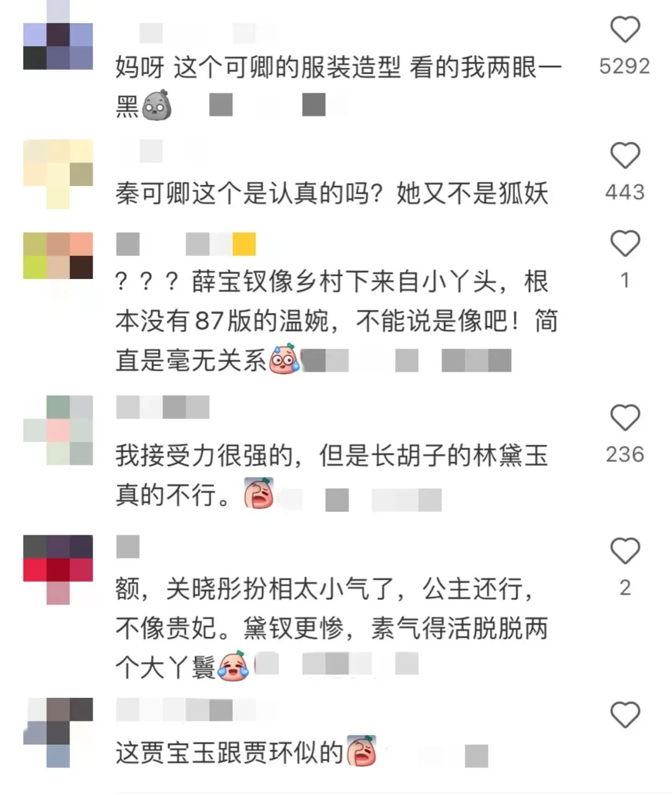Tap the comment saying 关晓彤扮相太小气了
Viewport: 672px width, 795px height.
332,628
